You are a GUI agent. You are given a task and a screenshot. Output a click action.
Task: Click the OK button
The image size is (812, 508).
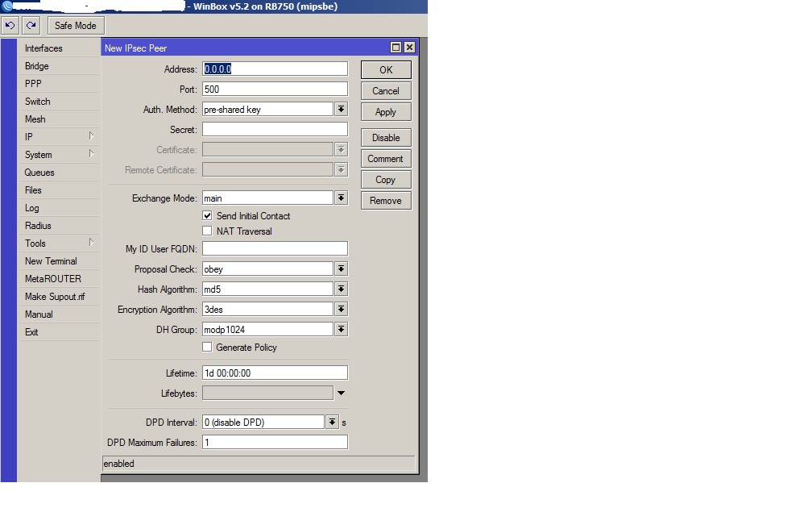coord(386,70)
